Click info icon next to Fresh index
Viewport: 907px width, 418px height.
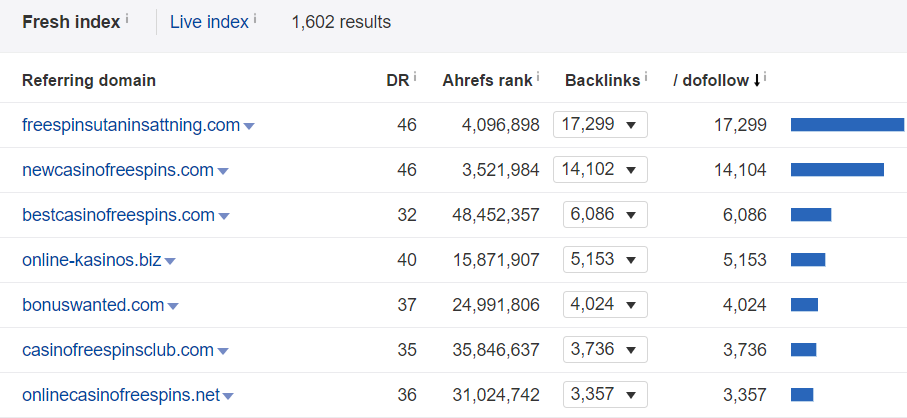coord(127,18)
